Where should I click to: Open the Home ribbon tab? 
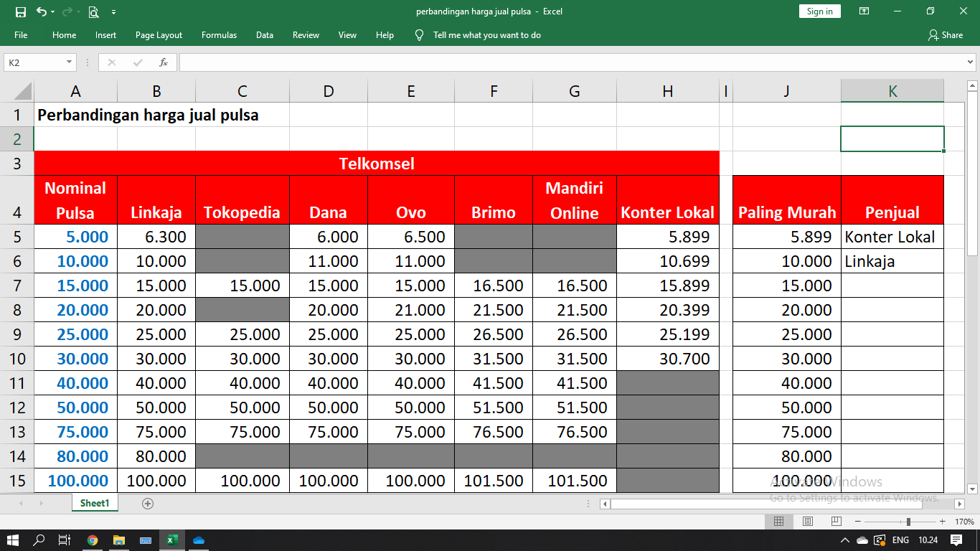pyautogui.click(x=64, y=35)
